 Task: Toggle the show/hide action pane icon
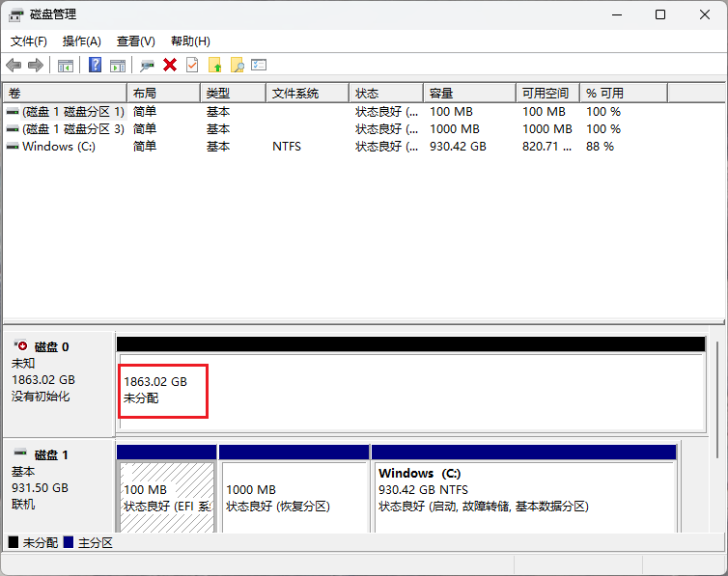coord(118,66)
